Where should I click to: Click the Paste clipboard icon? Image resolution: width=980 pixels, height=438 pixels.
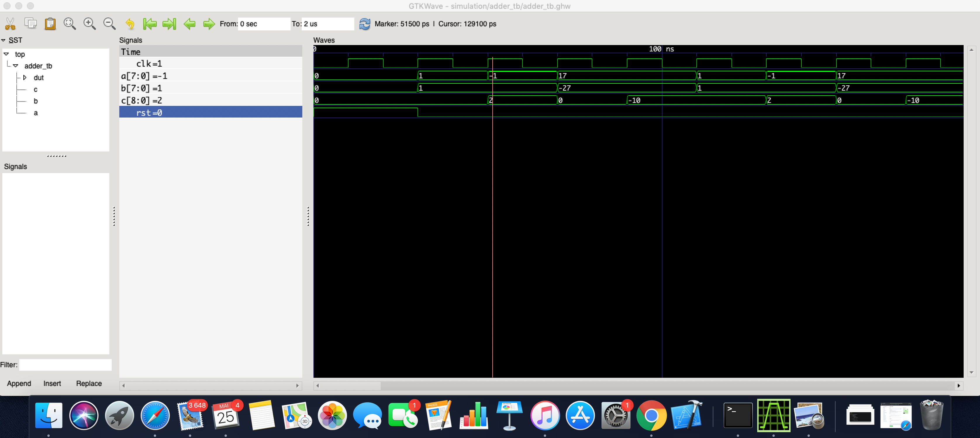[x=50, y=24]
